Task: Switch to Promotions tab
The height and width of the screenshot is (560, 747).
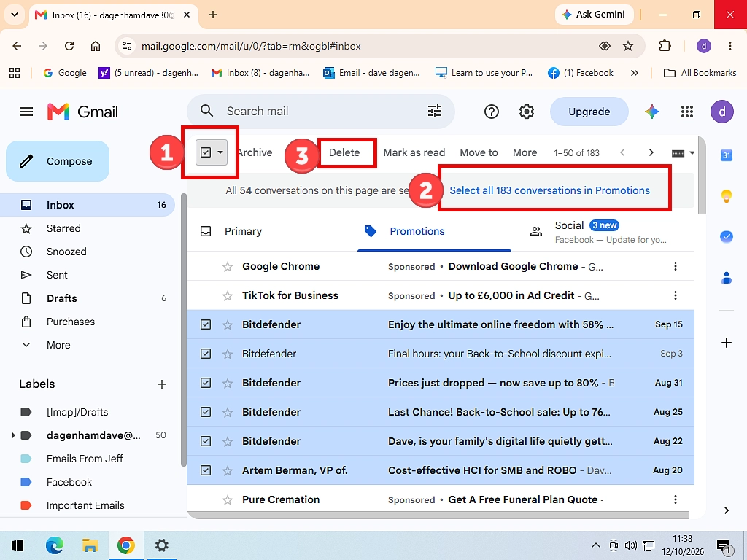Action: click(x=434, y=231)
